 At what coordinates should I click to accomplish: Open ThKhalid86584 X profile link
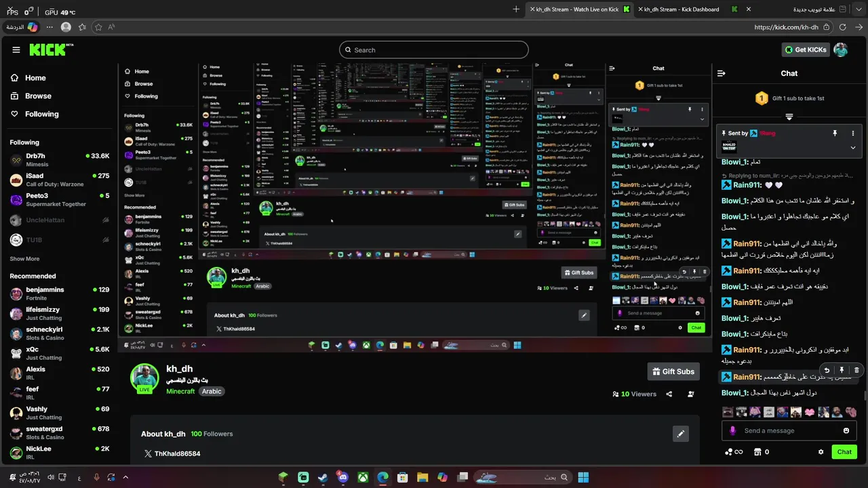click(172, 453)
